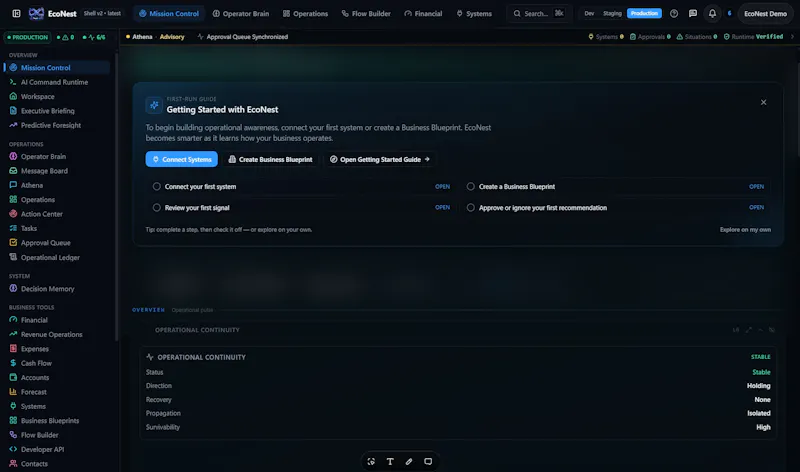This screenshot has width=800, height=472.
Task: Select the comment tool in bottom toolbar
Action: click(x=428, y=461)
